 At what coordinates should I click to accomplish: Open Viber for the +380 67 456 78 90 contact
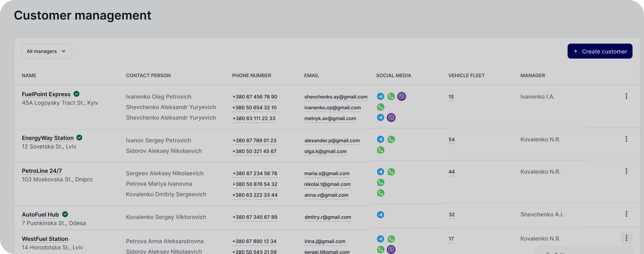401,96
